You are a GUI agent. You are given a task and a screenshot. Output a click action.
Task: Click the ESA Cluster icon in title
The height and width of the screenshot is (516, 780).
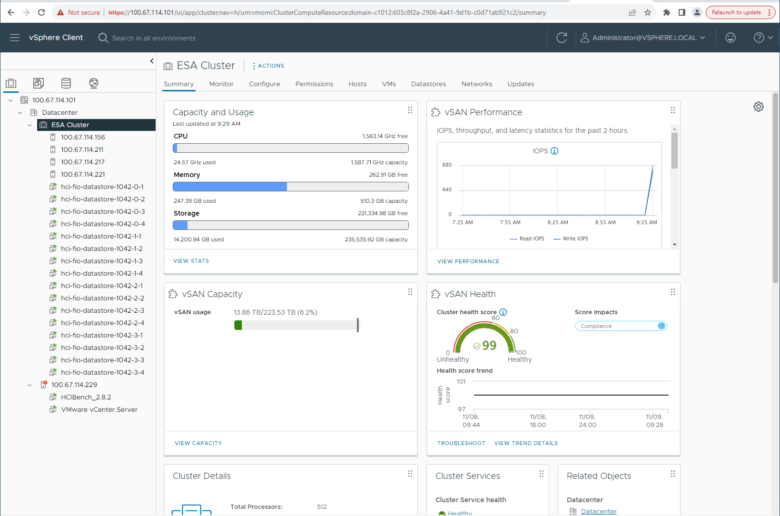[168, 66]
